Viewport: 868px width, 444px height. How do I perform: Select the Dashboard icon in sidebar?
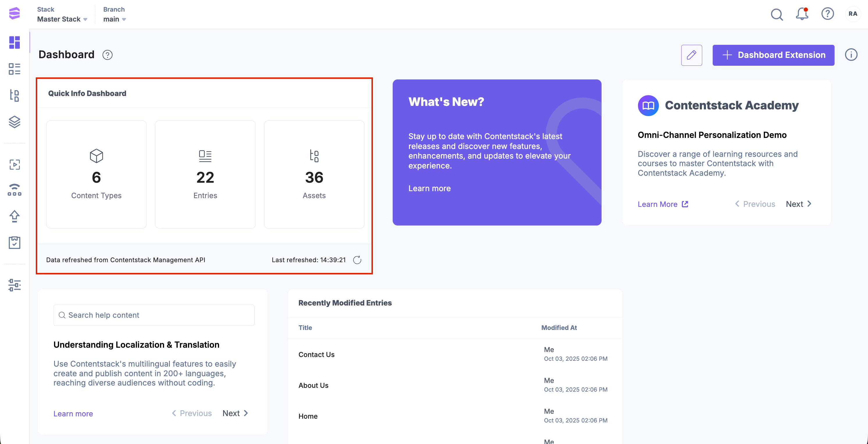coord(15,42)
